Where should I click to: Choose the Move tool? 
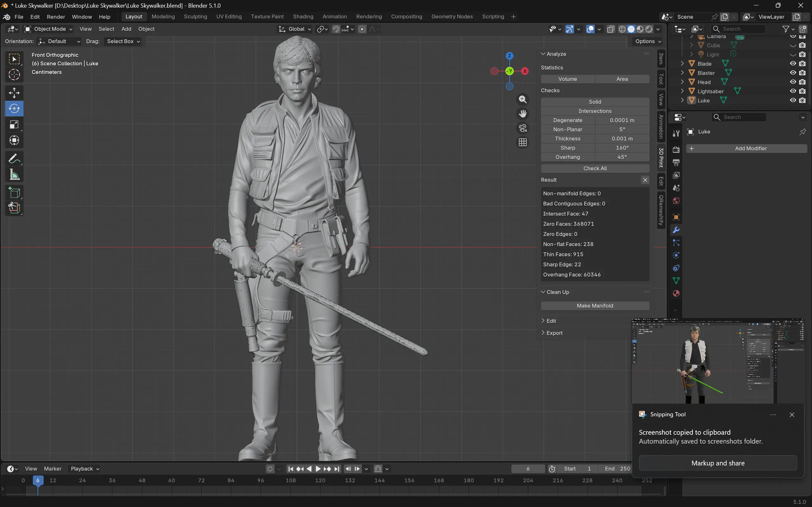(14, 93)
